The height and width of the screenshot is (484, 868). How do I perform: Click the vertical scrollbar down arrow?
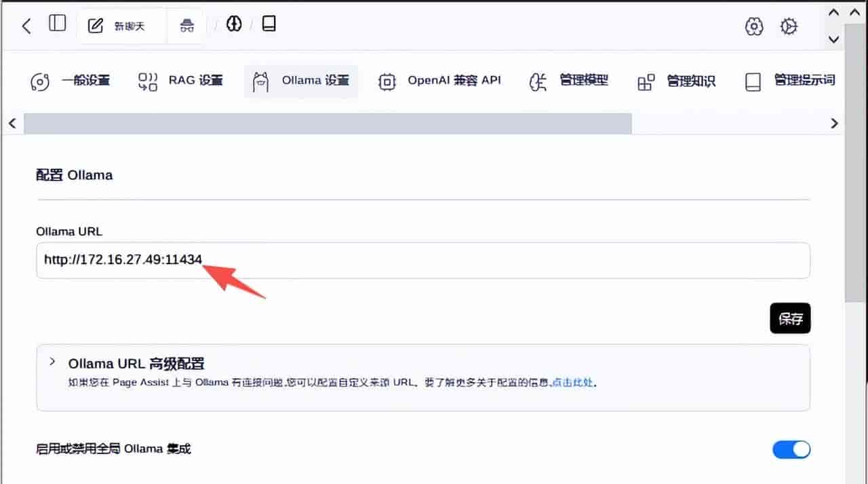(834, 39)
